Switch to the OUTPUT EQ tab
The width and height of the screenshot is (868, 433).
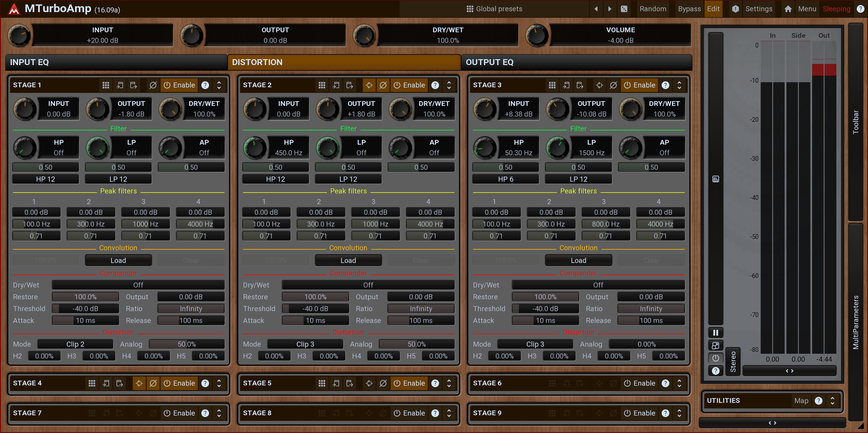tap(576, 62)
